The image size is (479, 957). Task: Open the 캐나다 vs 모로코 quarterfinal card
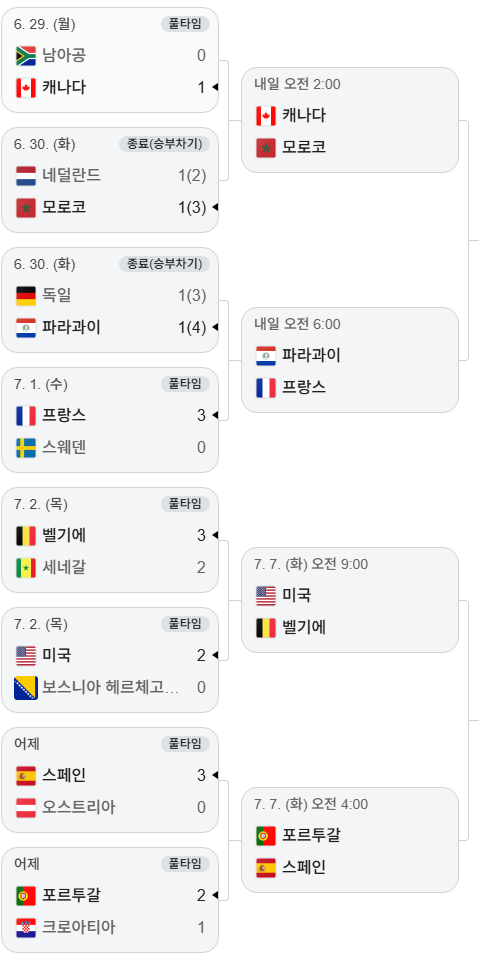(350, 120)
